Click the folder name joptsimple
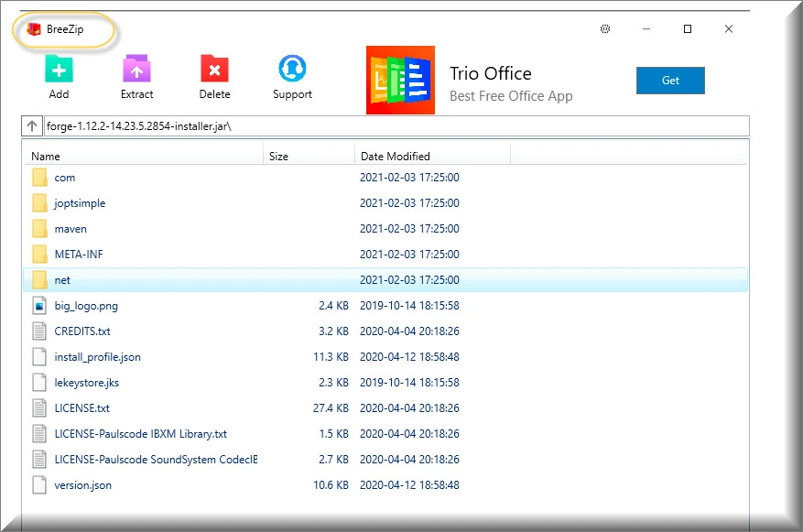The width and height of the screenshot is (803, 532). coord(80,204)
